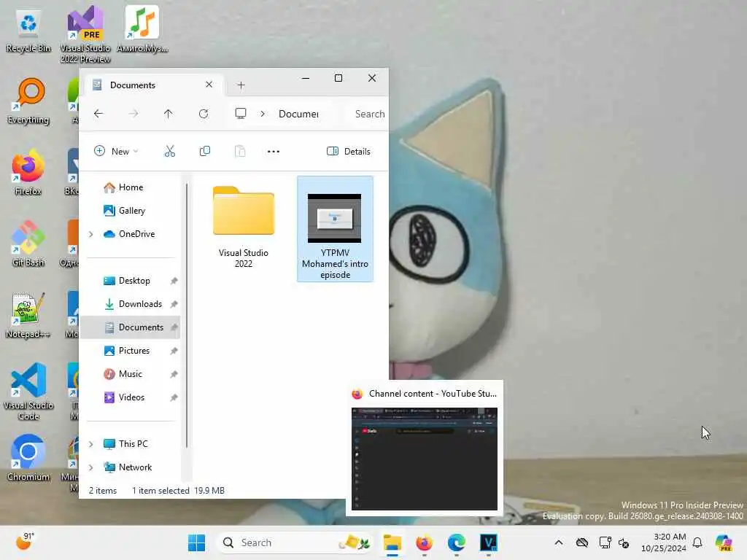747x560 pixels.
Task: Select Network in navigation pane
Action: pos(135,467)
